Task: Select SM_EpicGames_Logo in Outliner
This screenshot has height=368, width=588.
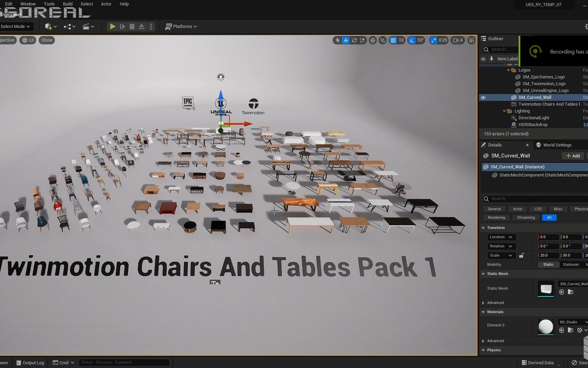Action: (543, 77)
